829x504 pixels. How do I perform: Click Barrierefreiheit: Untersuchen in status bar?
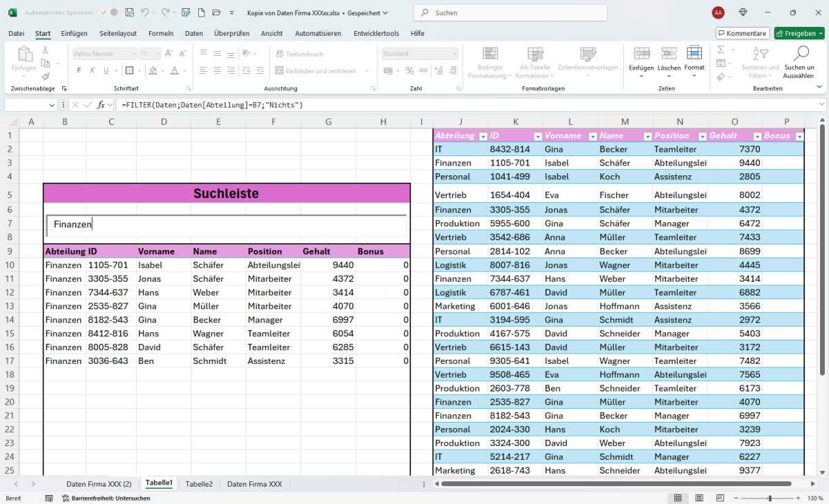point(106,498)
